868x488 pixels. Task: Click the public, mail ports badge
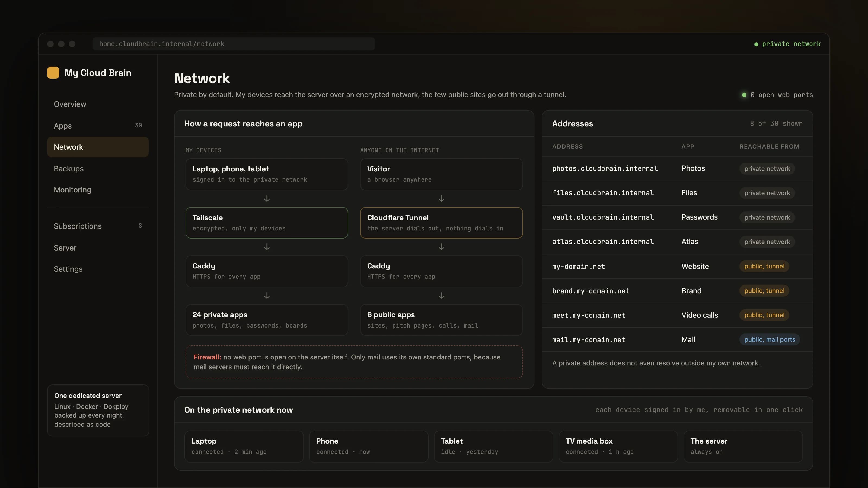(770, 339)
